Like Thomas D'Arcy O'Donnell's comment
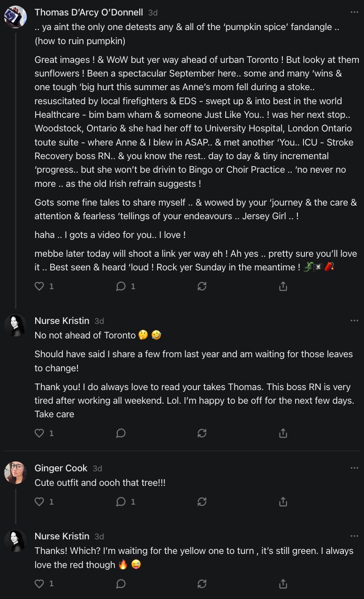 [x=39, y=286]
